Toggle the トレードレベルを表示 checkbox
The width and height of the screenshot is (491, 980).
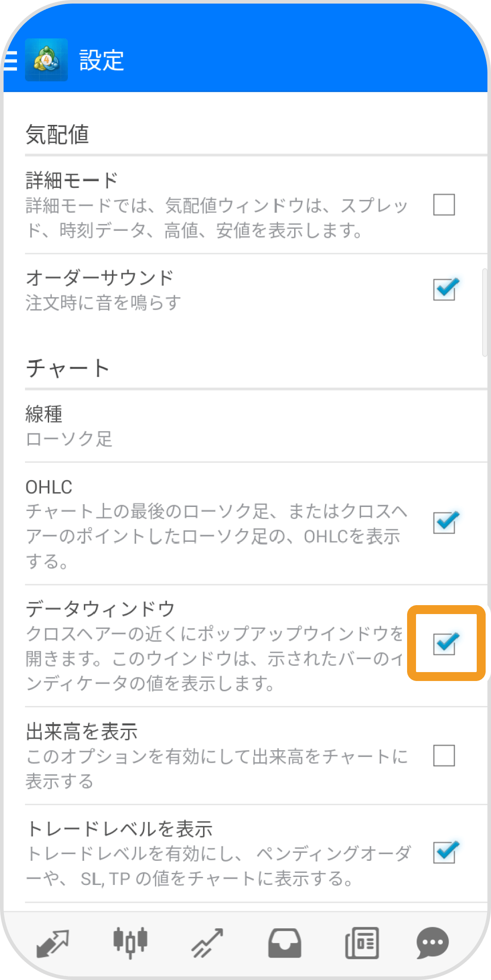[x=445, y=852]
